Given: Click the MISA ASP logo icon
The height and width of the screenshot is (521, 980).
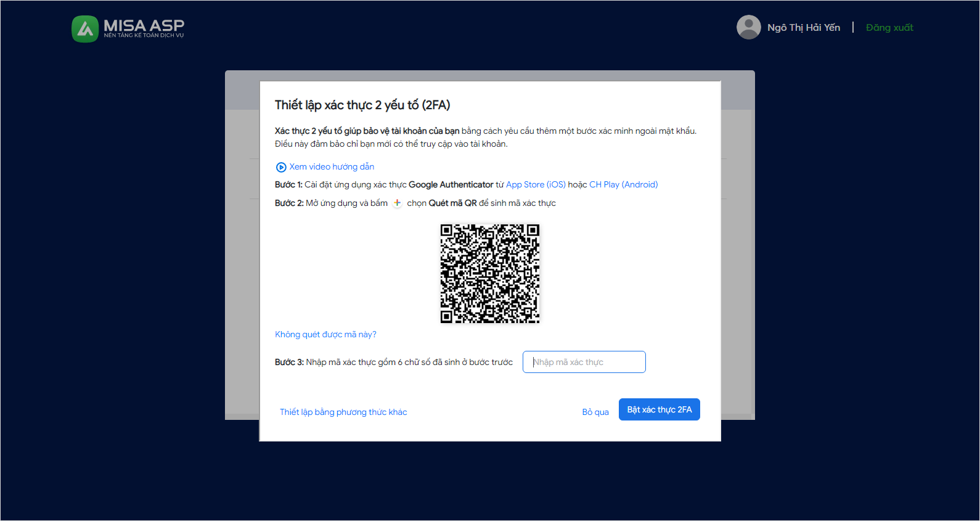Looking at the screenshot, I should [x=85, y=28].
